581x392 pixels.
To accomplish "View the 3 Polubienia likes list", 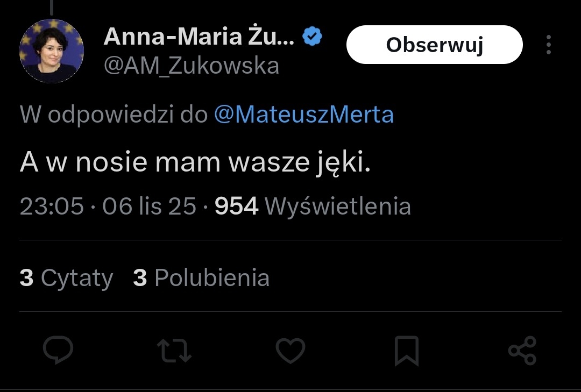I will coord(201,278).
